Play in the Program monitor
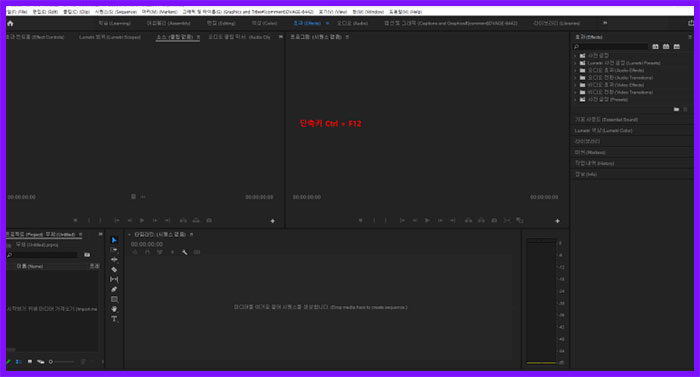The width and height of the screenshot is (700, 377). [427, 221]
